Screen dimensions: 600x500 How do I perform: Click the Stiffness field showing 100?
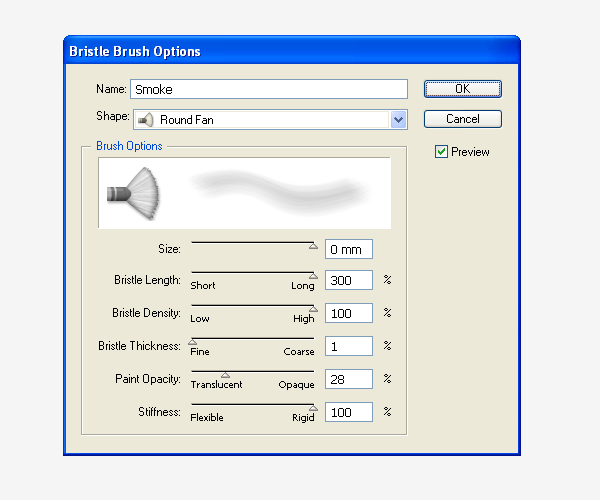349,412
